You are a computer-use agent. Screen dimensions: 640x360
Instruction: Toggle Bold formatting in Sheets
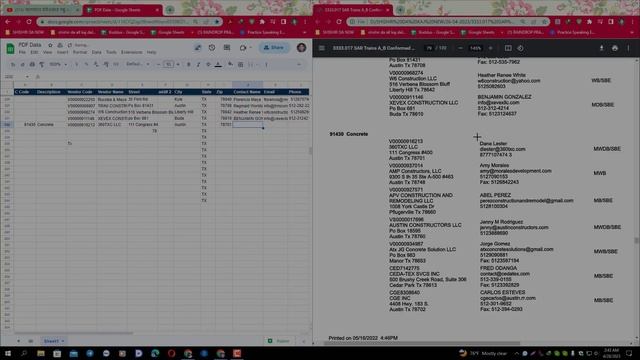189,64
